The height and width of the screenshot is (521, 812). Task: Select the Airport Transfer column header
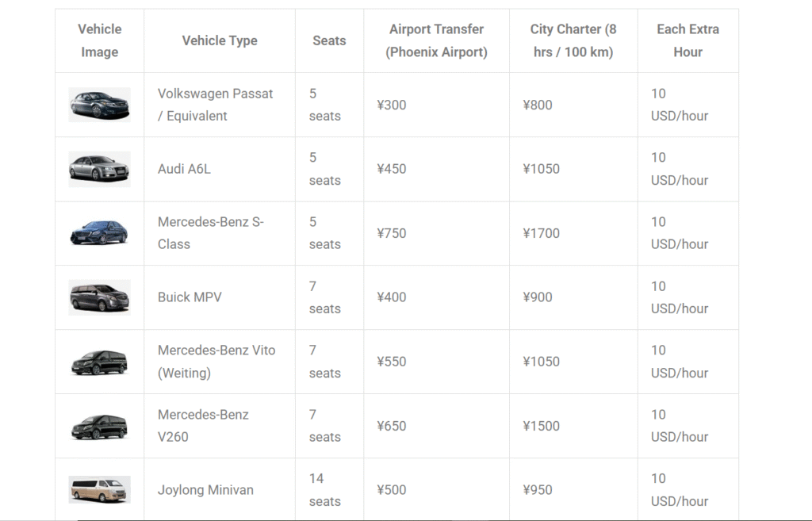[x=437, y=40]
